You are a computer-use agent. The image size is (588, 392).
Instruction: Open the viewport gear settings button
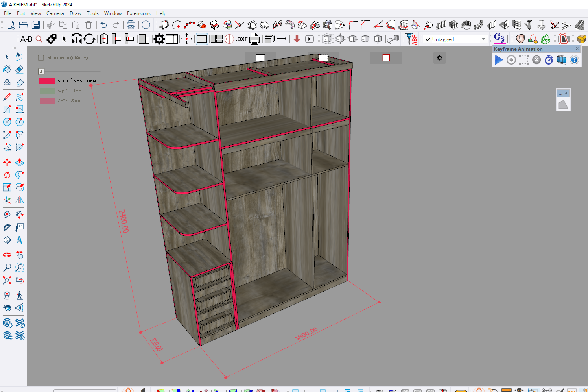pyautogui.click(x=439, y=58)
